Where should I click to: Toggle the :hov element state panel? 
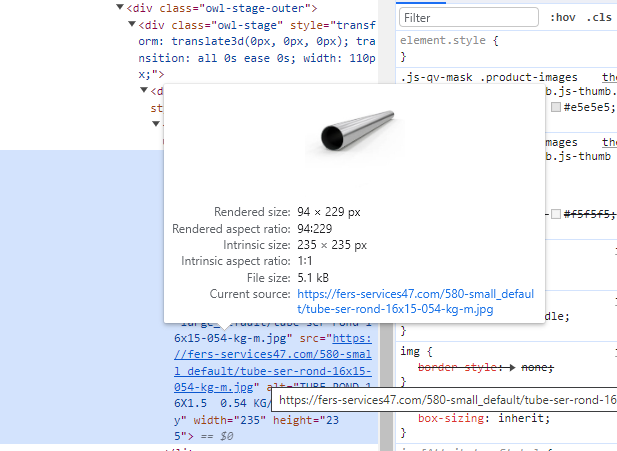[x=563, y=18]
